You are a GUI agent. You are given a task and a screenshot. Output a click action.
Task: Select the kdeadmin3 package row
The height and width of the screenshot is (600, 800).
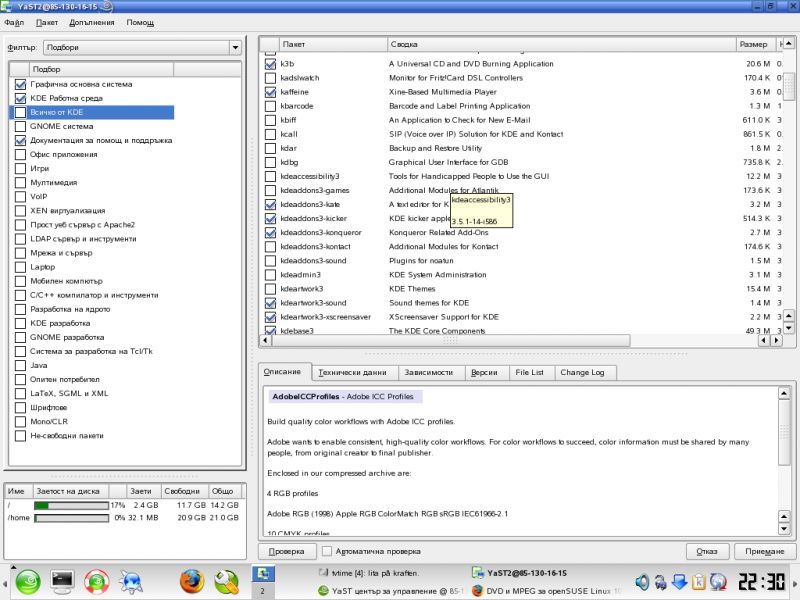pos(523,274)
